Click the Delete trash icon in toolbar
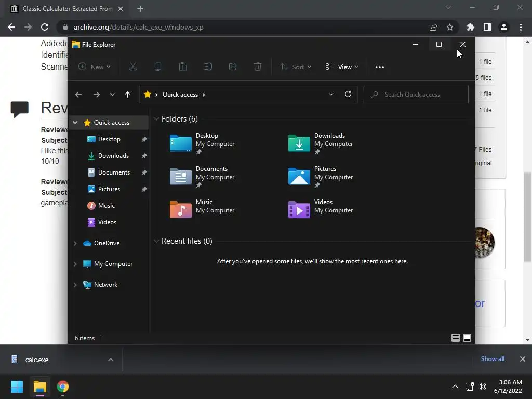The width and height of the screenshot is (532, 399). [258, 67]
